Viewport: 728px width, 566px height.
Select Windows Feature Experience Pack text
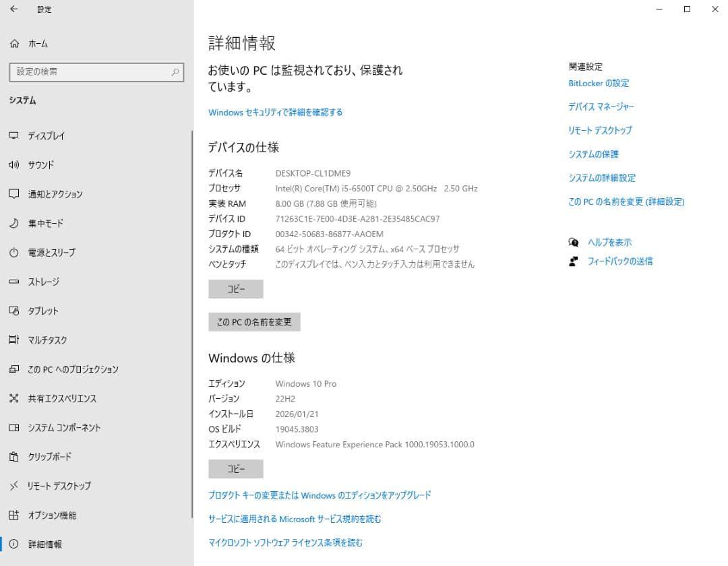(375, 445)
